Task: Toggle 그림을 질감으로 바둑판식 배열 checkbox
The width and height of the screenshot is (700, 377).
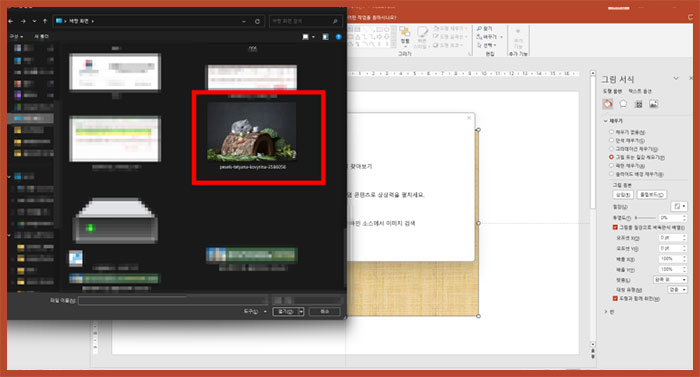Action: point(615,228)
